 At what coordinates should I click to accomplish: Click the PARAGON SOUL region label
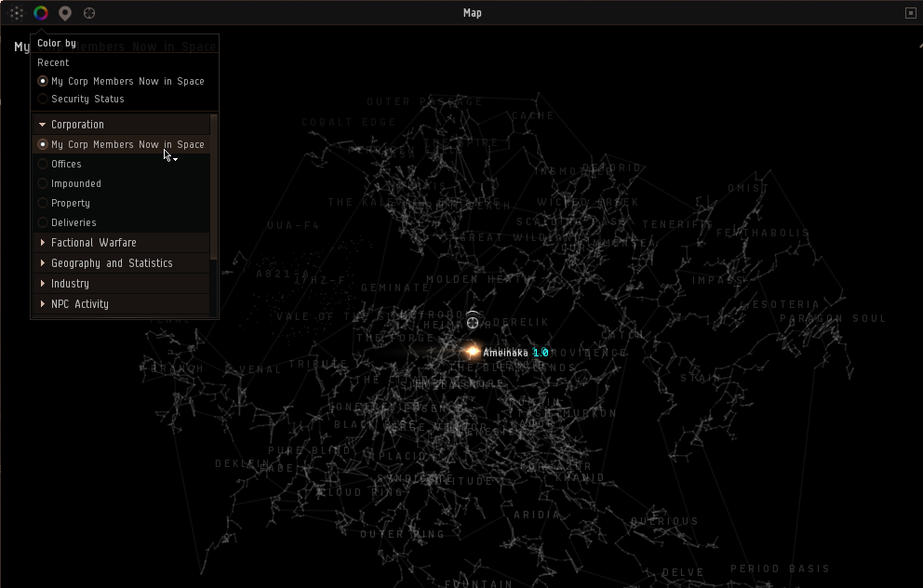(x=833, y=318)
